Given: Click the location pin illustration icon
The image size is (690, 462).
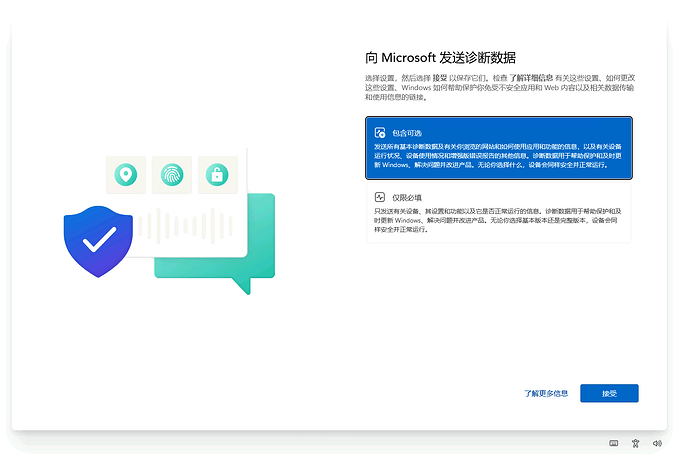Looking at the screenshot, I should [126, 175].
